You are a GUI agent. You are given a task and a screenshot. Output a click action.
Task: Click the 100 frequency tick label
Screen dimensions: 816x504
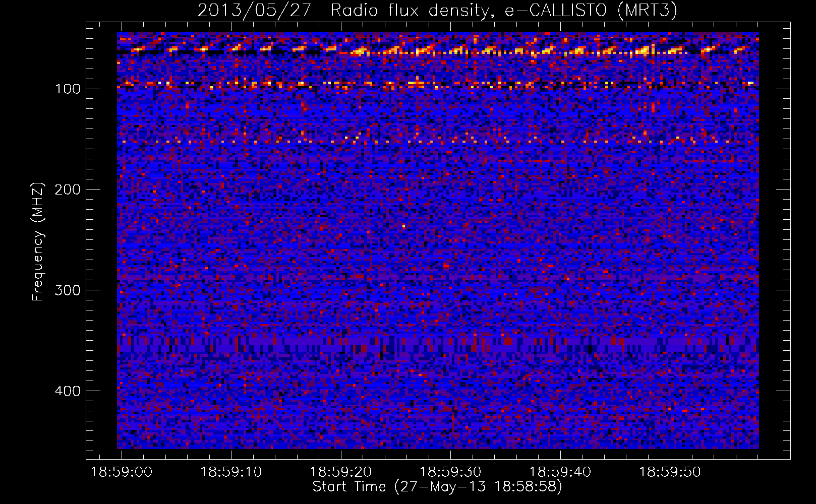point(68,89)
